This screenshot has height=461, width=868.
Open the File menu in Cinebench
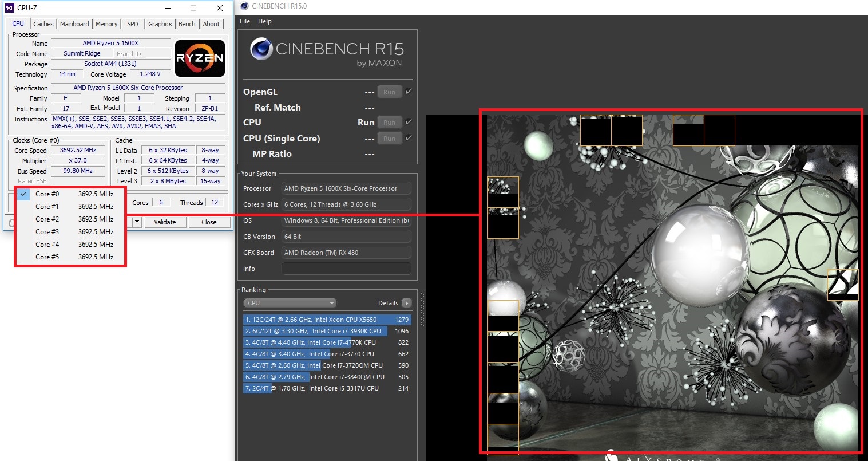pos(245,21)
